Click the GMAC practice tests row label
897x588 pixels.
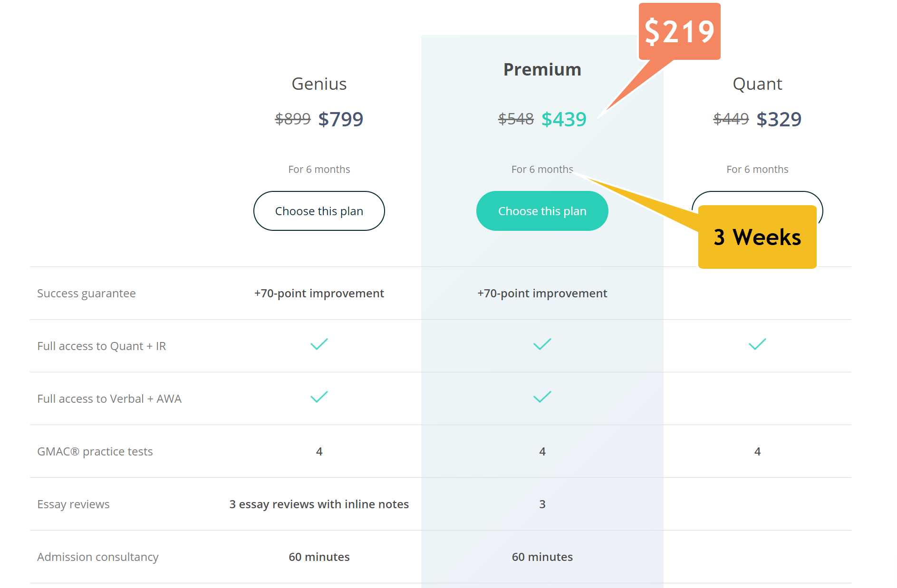click(95, 452)
